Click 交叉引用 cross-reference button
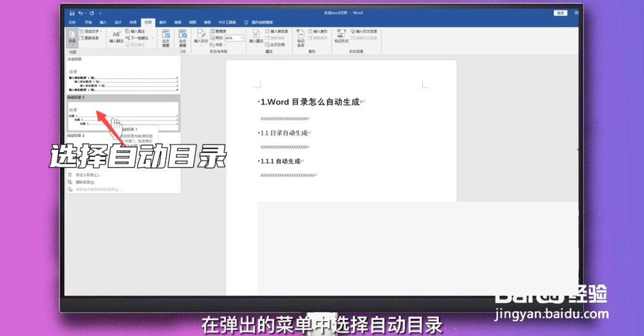 click(275, 44)
